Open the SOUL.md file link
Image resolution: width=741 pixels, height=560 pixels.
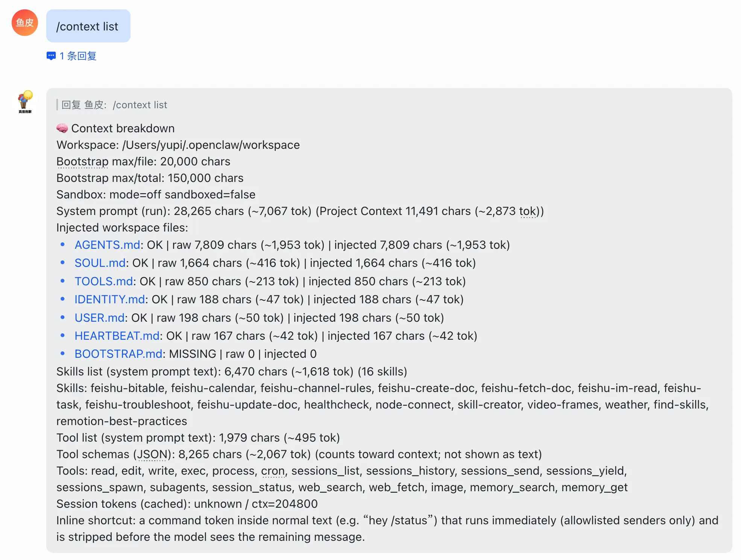(100, 263)
